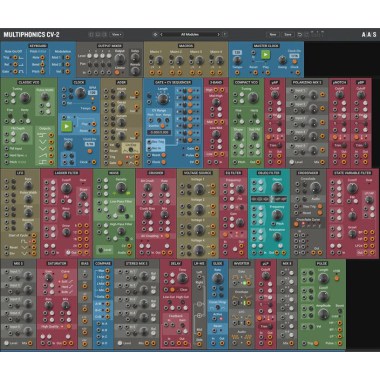This screenshot has width=380, height=380.
Task: Click the Pulse output jack in Pulse module
Action: click(x=339, y=343)
